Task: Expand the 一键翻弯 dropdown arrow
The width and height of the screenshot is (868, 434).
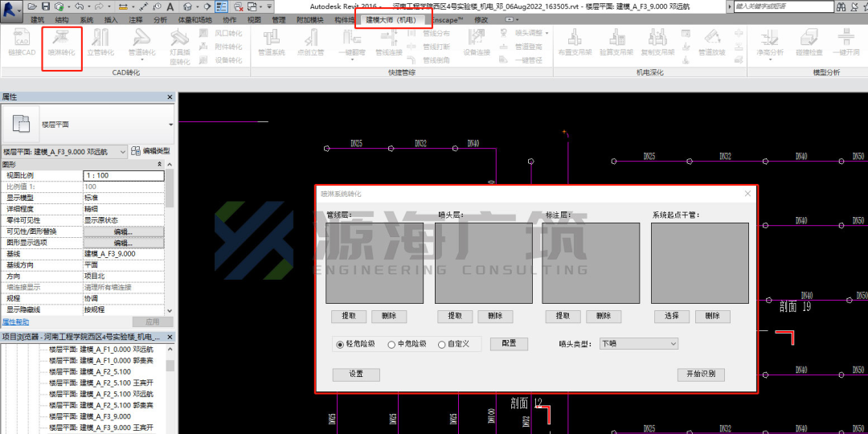Action: tap(353, 59)
